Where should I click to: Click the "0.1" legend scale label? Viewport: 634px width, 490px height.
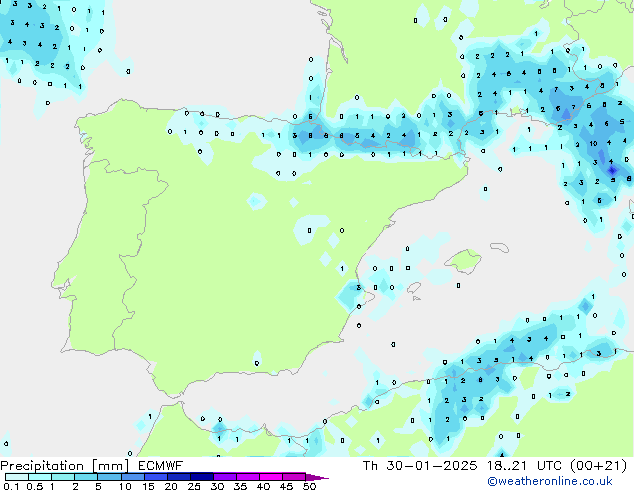[11, 486]
